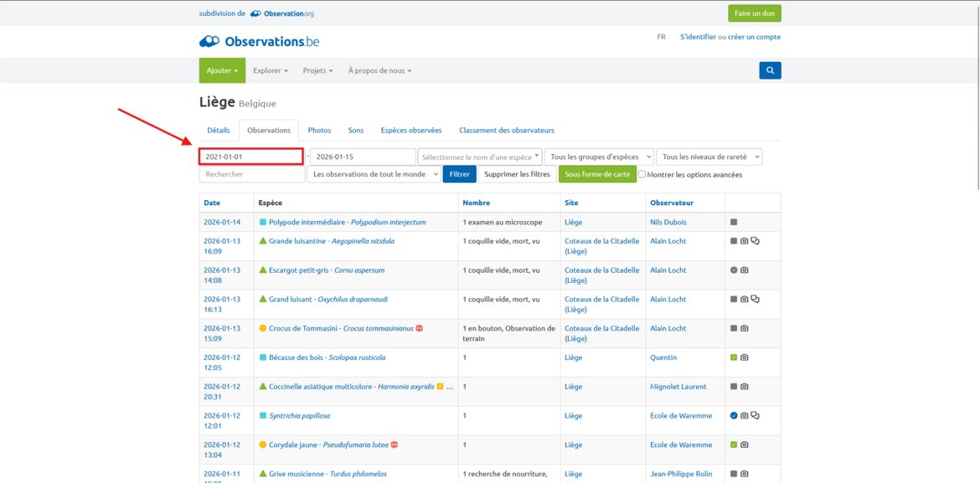The image size is (980, 483).
Task: Expand the Tous les niveaux de rareté dropdown
Action: click(709, 157)
